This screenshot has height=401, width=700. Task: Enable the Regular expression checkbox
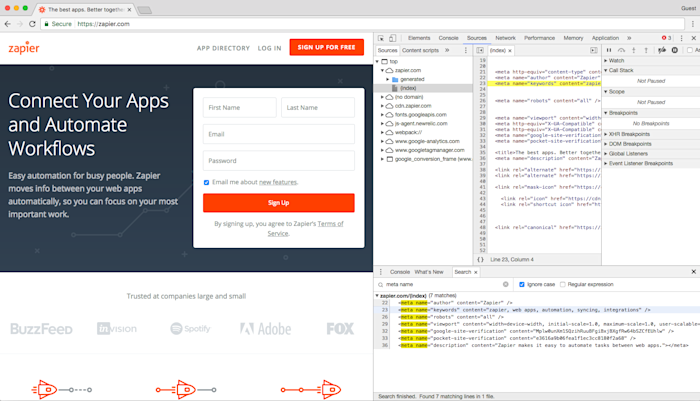point(562,284)
